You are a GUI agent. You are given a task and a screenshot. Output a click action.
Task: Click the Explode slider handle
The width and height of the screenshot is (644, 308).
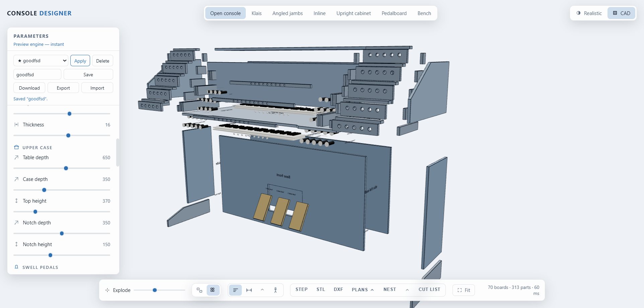pyautogui.click(x=155, y=290)
